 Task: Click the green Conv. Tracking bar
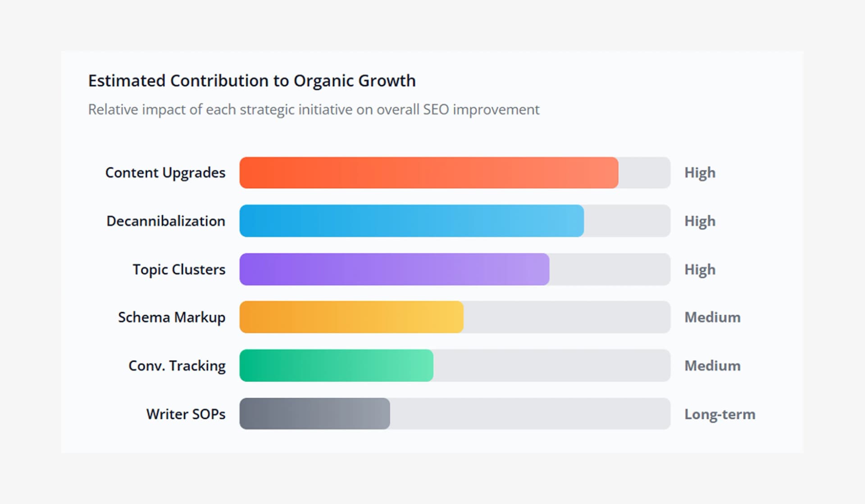(x=336, y=365)
